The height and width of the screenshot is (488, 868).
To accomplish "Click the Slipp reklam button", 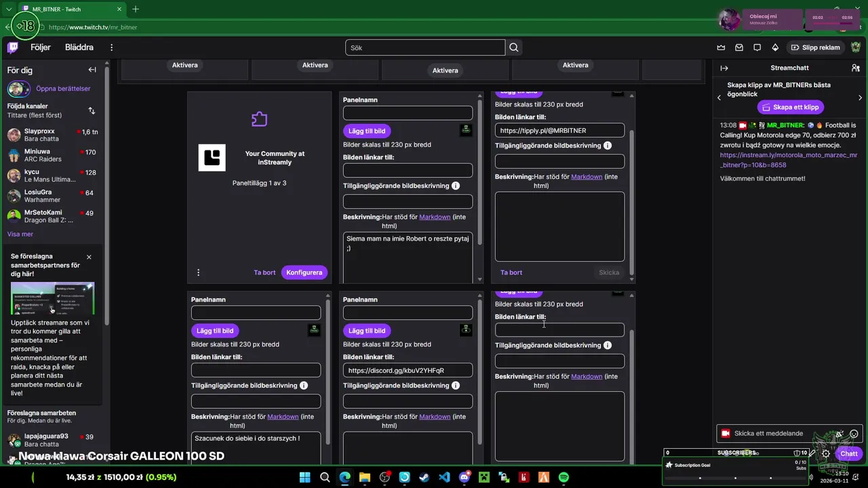I will tap(815, 47).
